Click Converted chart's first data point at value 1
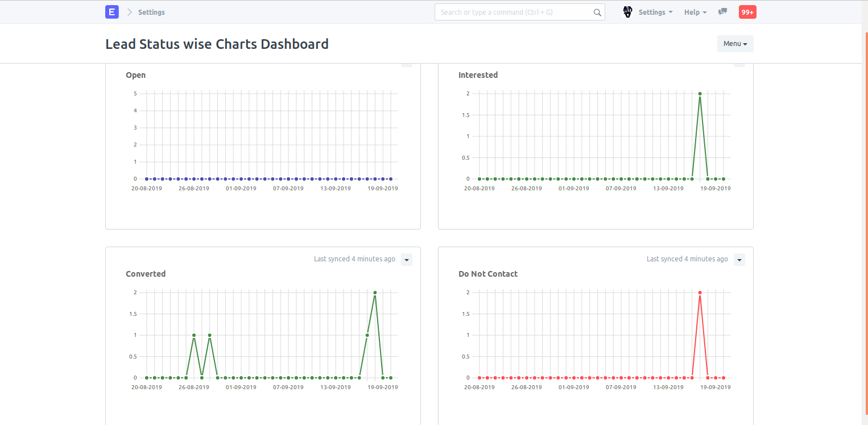This screenshot has height=425, width=868. [x=194, y=335]
